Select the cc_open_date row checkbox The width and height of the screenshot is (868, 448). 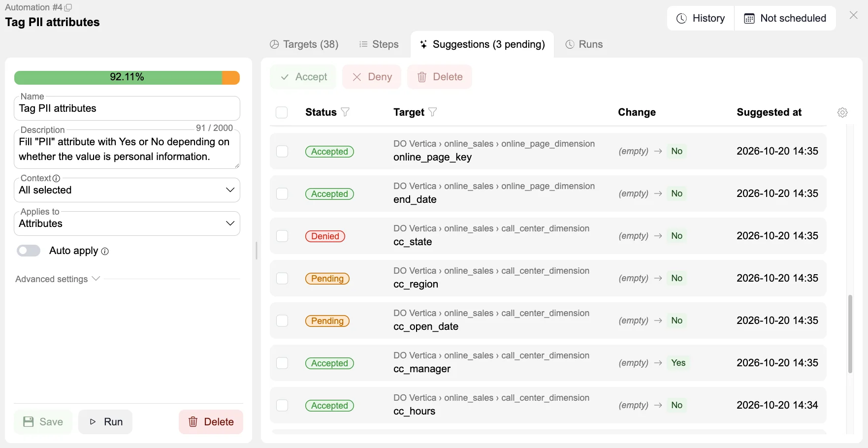click(282, 320)
